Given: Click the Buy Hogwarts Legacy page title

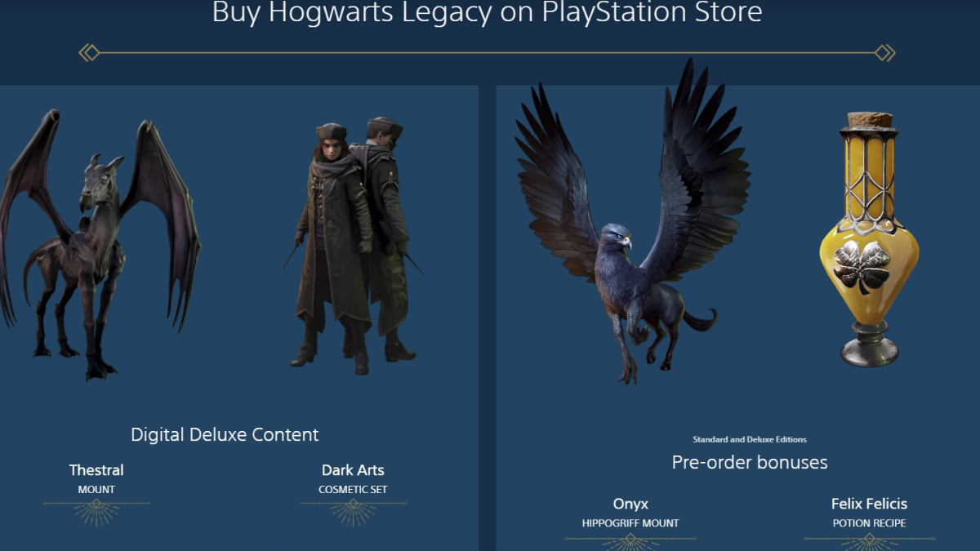Looking at the screenshot, I should (487, 12).
